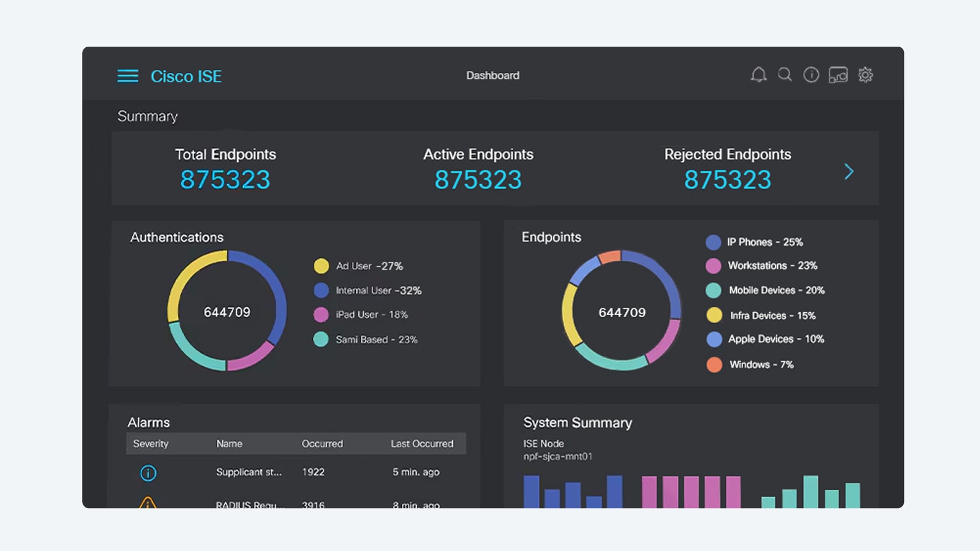Click the 'ISE Node' label
Image resolution: width=980 pixels, height=551 pixels.
pos(543,443)
